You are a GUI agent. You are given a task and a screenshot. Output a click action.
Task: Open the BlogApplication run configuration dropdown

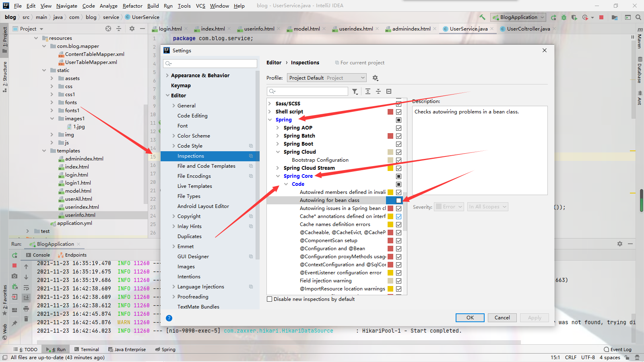click(x=518, y=17)
